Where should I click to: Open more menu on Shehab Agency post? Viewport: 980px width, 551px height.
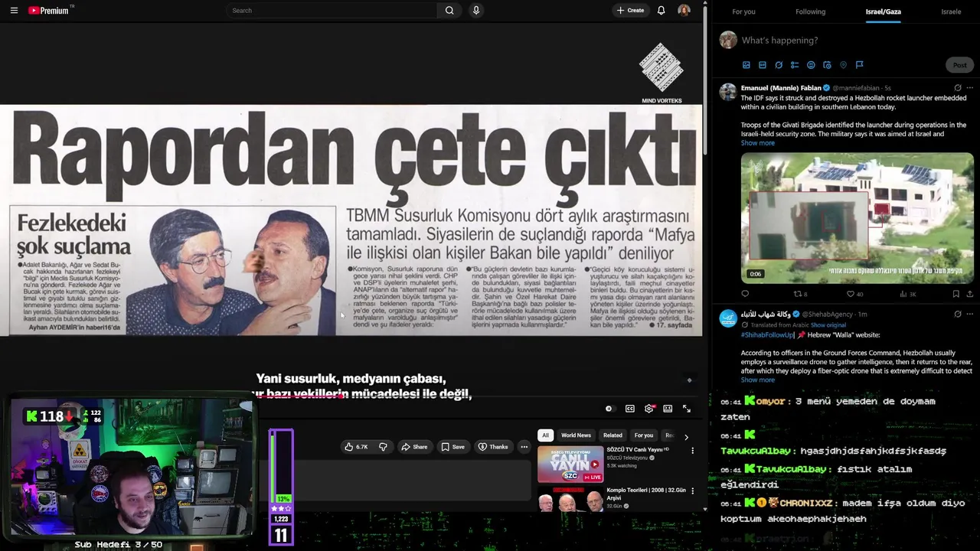pyautogui.click(x=969, y=314)
